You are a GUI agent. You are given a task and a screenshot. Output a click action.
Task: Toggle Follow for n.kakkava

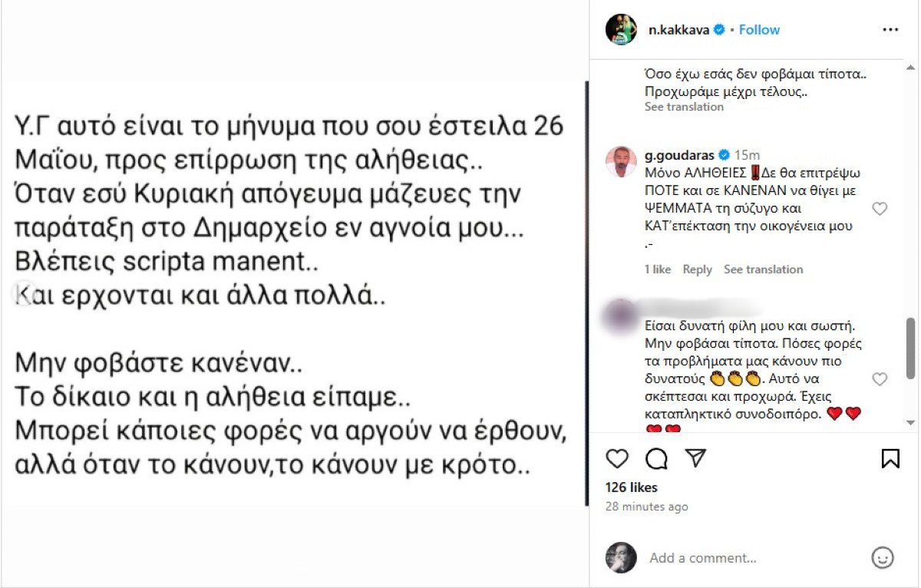(758, 29)
